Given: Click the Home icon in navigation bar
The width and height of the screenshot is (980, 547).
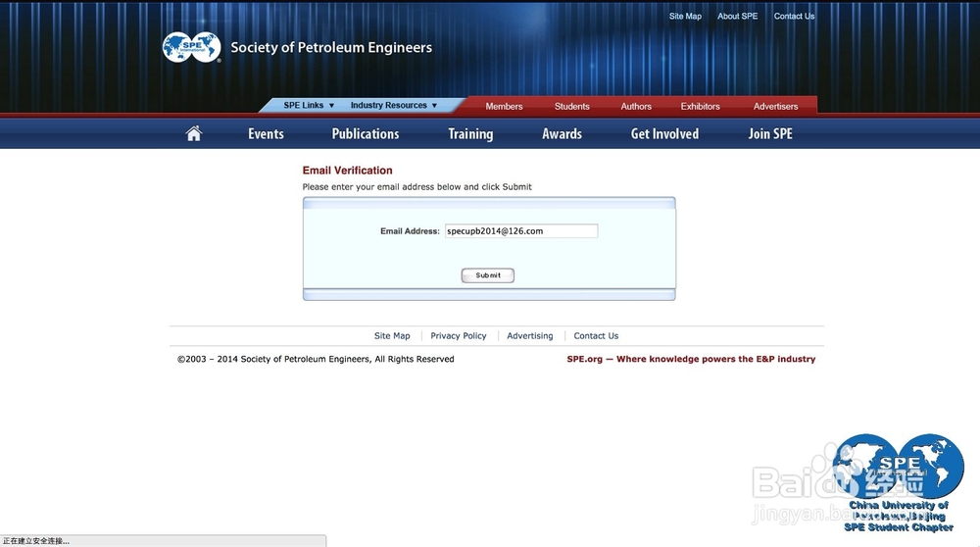Looking at the screenshot, I should click(x=194, y=133).
